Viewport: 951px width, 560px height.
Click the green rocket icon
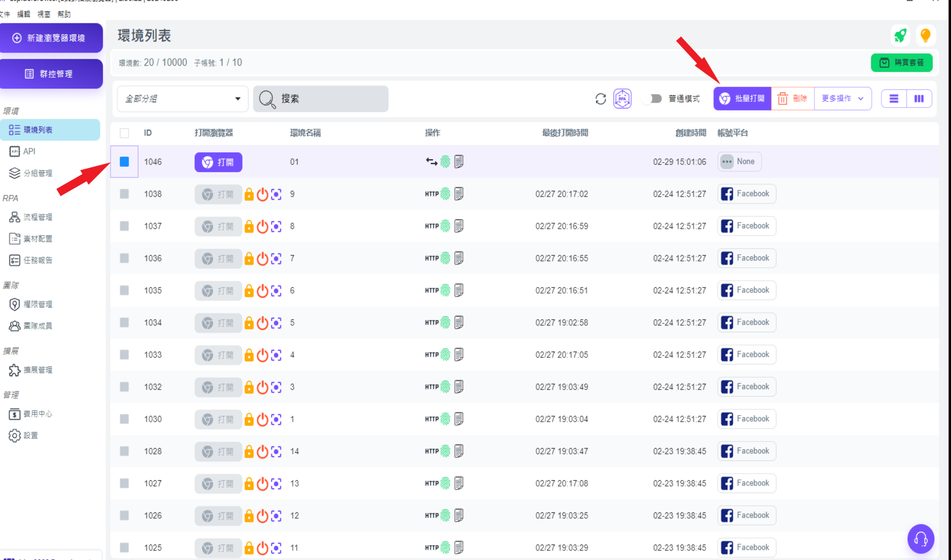tap(900, 35)
